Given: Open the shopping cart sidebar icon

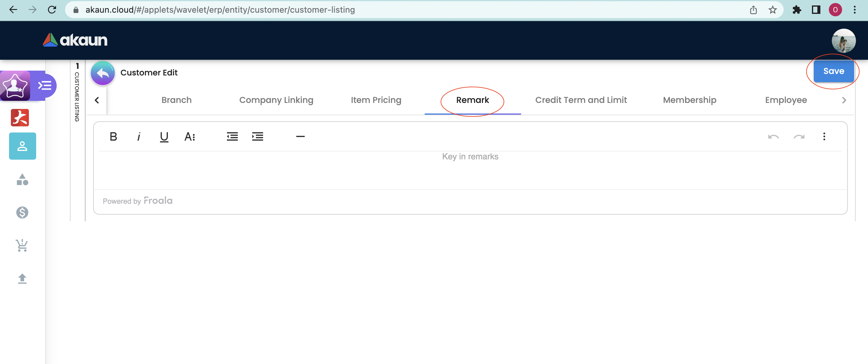Looking at the screenshot, I should tap(22, 246).
